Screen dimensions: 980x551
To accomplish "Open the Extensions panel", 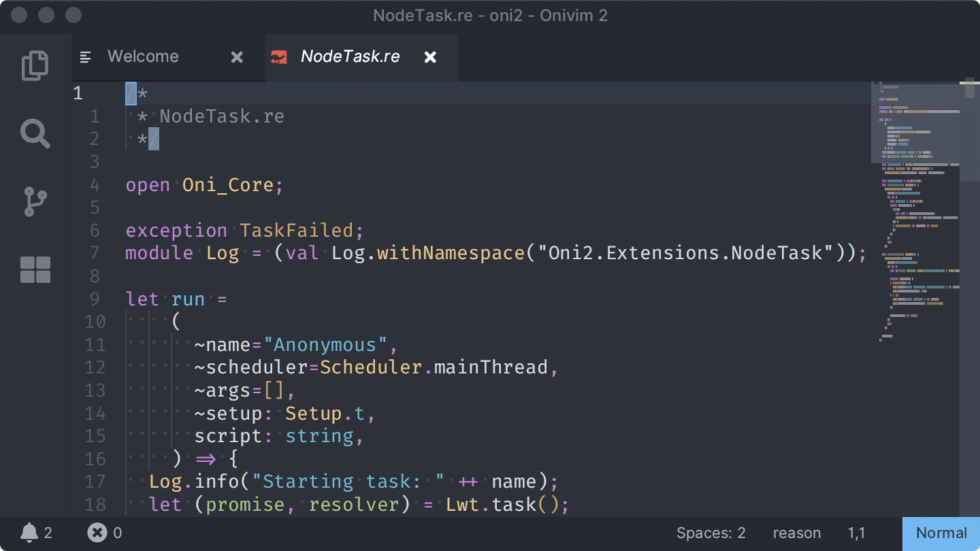I will click(35, 270).
